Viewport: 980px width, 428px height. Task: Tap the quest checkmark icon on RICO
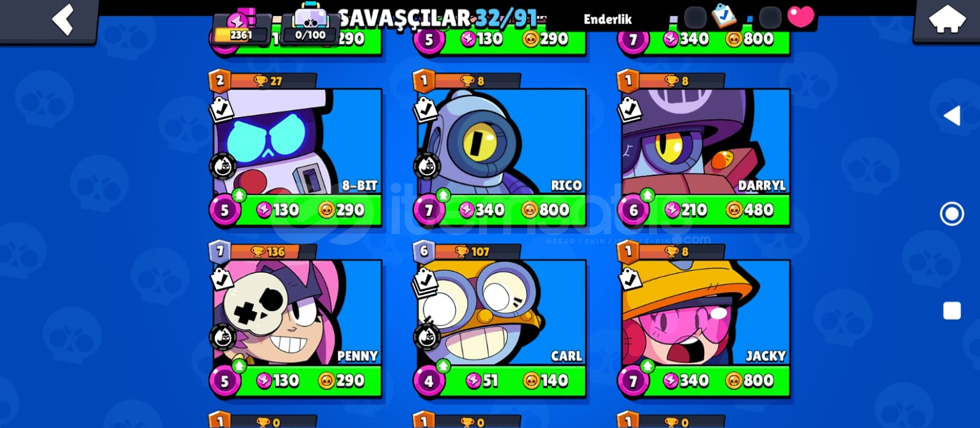426,110
